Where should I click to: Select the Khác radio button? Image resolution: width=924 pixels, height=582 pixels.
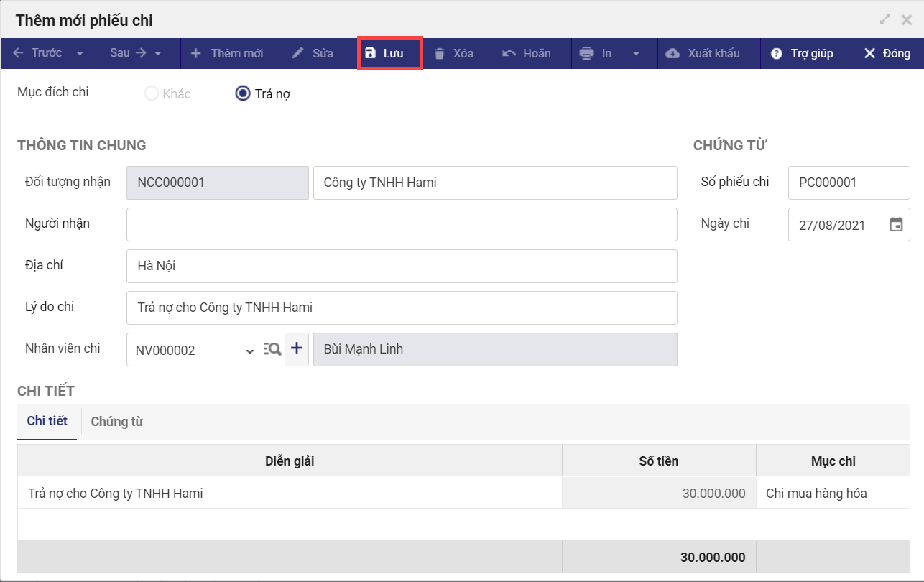(152, 93)
